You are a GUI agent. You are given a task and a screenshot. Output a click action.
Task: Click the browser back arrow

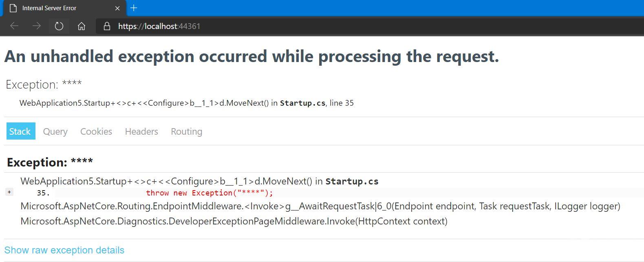pos(15,26)
